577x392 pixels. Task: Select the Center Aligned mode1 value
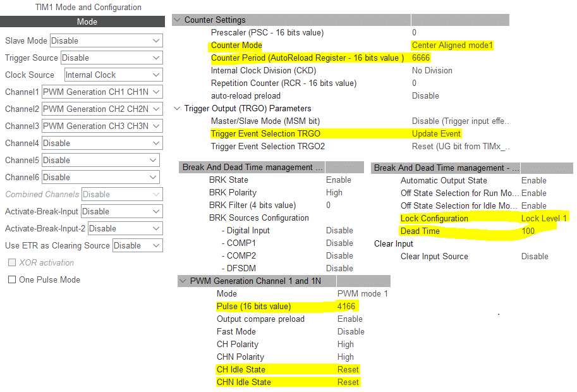click(x=452, y=46)
